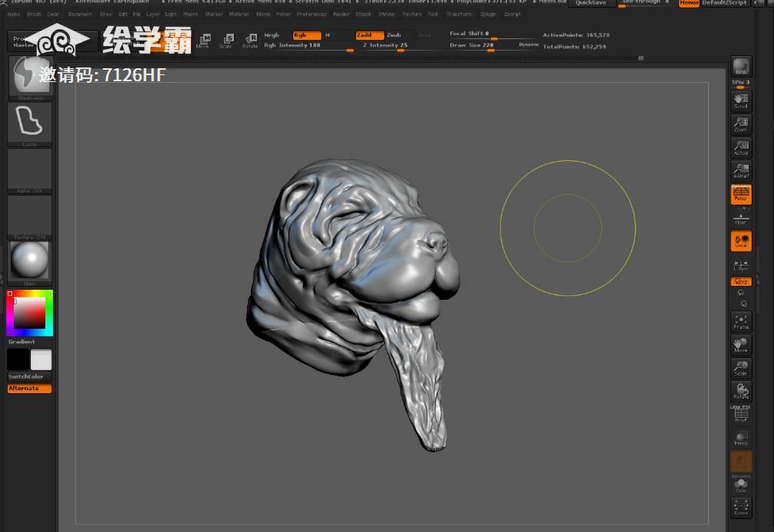
Task: Select the Zoom canvas tool
Action: click(x=740, y=124)
